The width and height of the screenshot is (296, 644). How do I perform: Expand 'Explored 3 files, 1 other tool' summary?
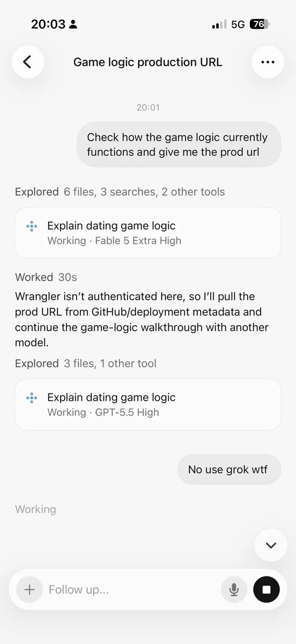86,363
